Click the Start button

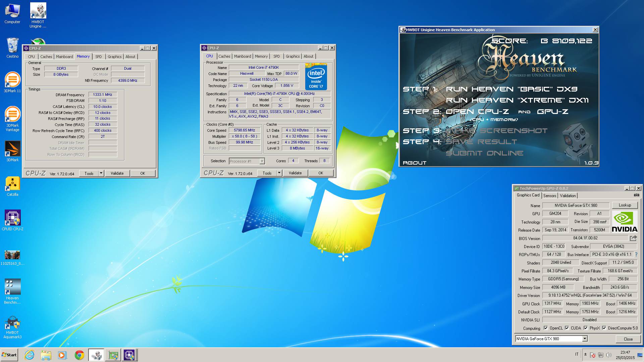(x=9, y=355)
